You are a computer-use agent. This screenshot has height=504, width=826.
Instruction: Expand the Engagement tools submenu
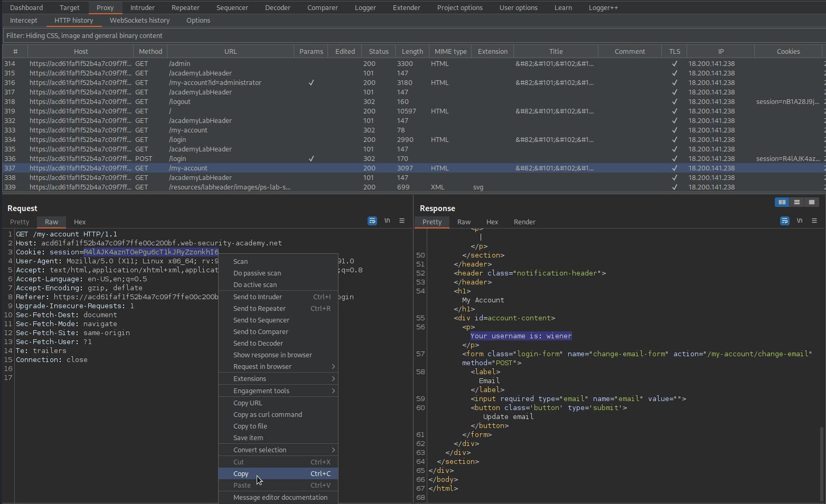pos(278,391)
